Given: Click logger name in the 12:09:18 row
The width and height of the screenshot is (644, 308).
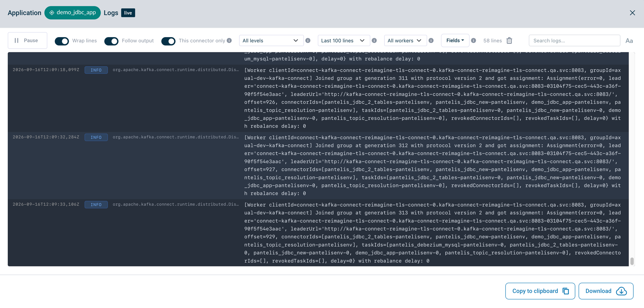Looking at the screenshot, I should (x=176, y=70).
